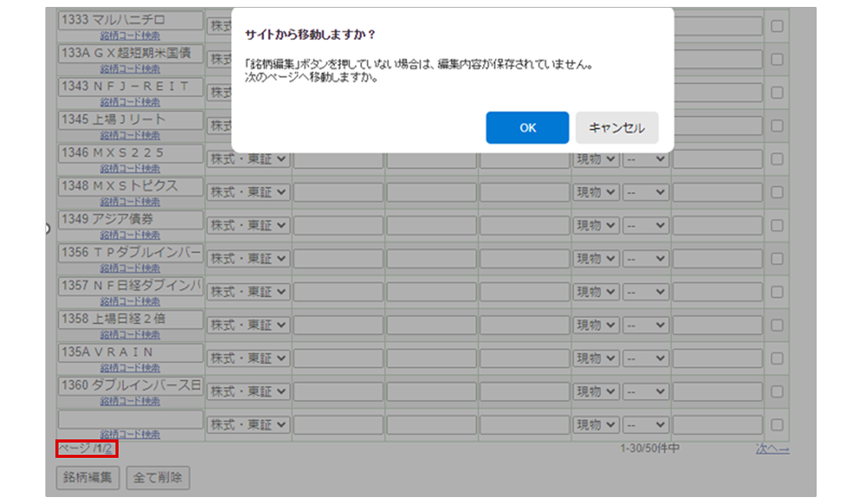Check the box on the 1349 アジア債券 row
Screen dimensions: 862x504
[777, 225]
